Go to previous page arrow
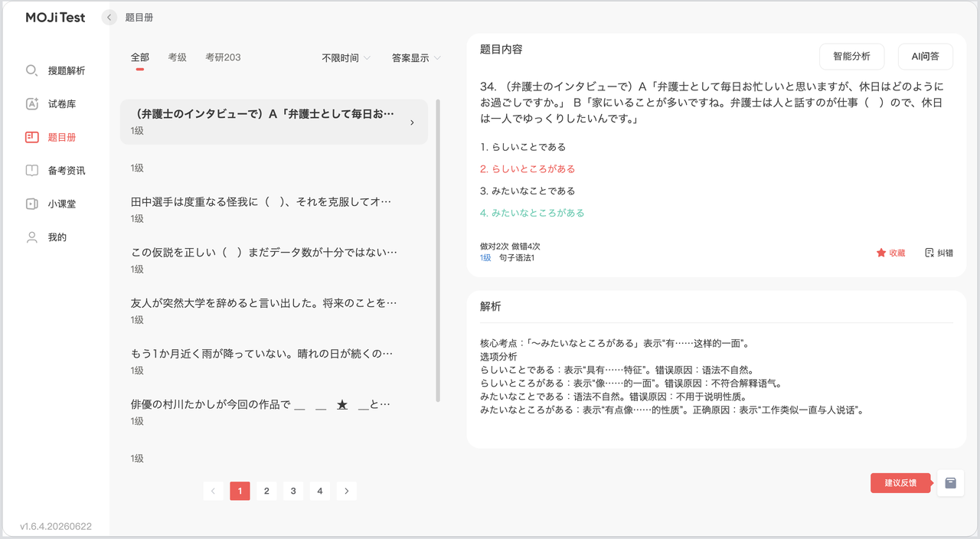Screen dimensions: 980x539 (213, 491)
